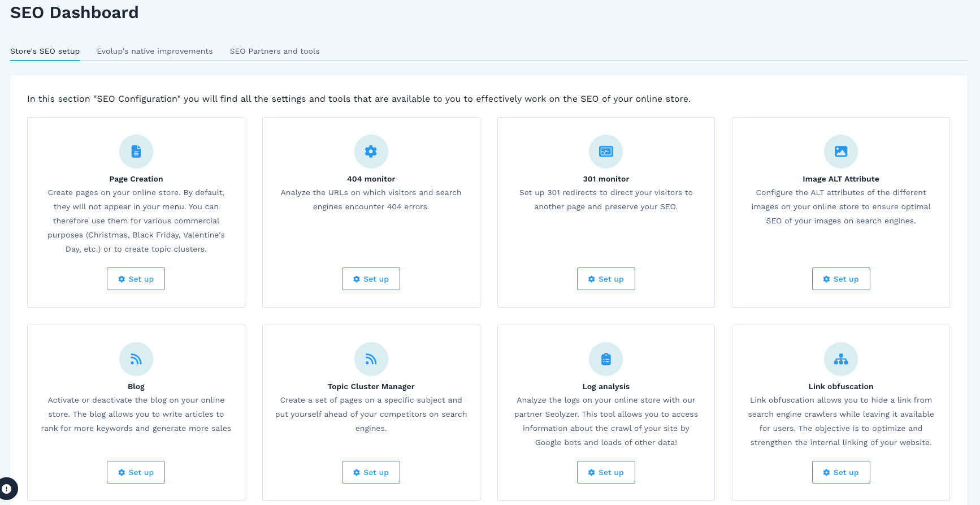Image resolution: width=980 pixels, height=505 pixels.
Task: Open Set up for Image ALT Attribute
Action: (x=841, y=279)
